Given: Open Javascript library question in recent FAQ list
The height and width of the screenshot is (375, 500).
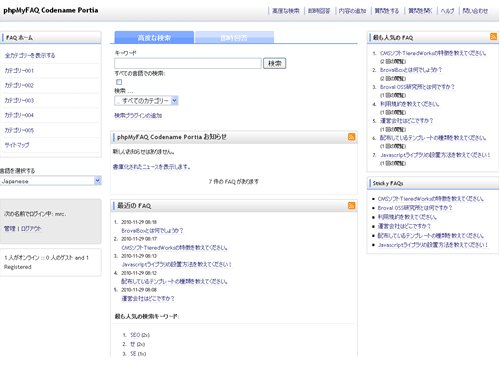Looking at the screenshot, I should point(176,264).
